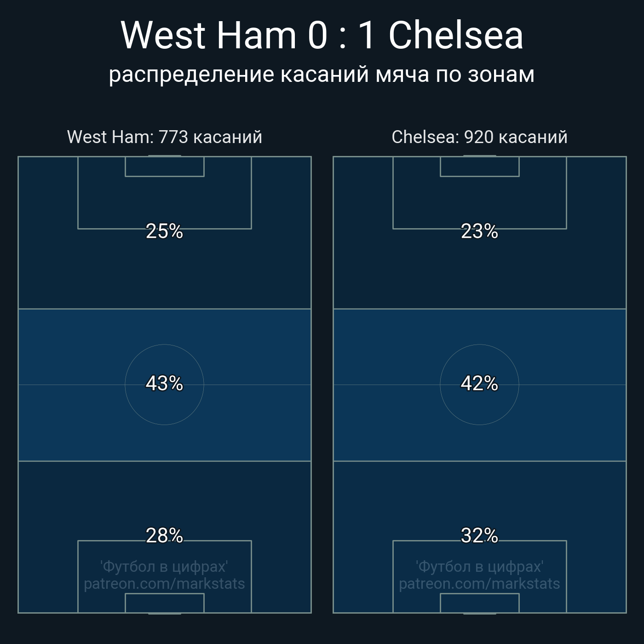Viewport: 644px width, 644px height.
Task: Click the Russian subtitle under the title
Action: point(322,75)
